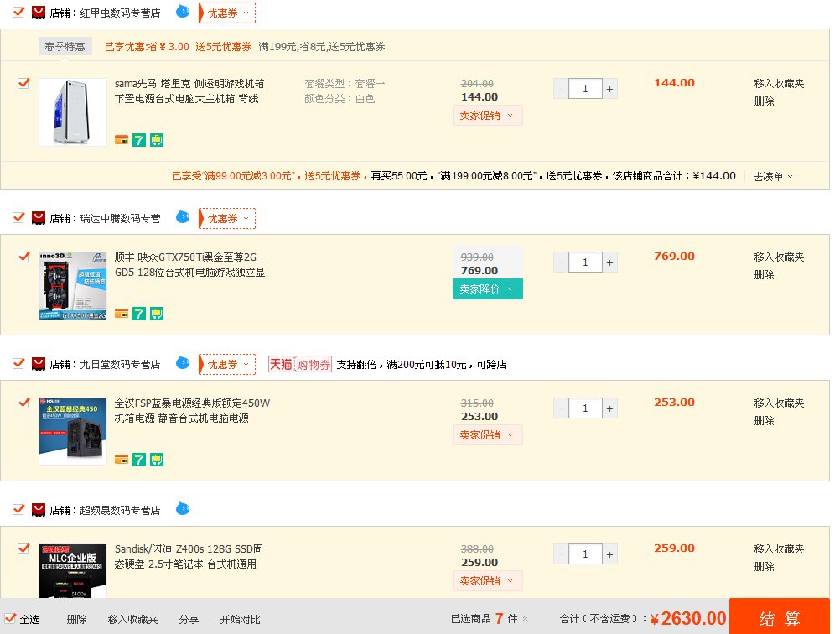
Task: Click Tmall logo icon beside 九日堂数码专营店
Action: coord(39,364)
